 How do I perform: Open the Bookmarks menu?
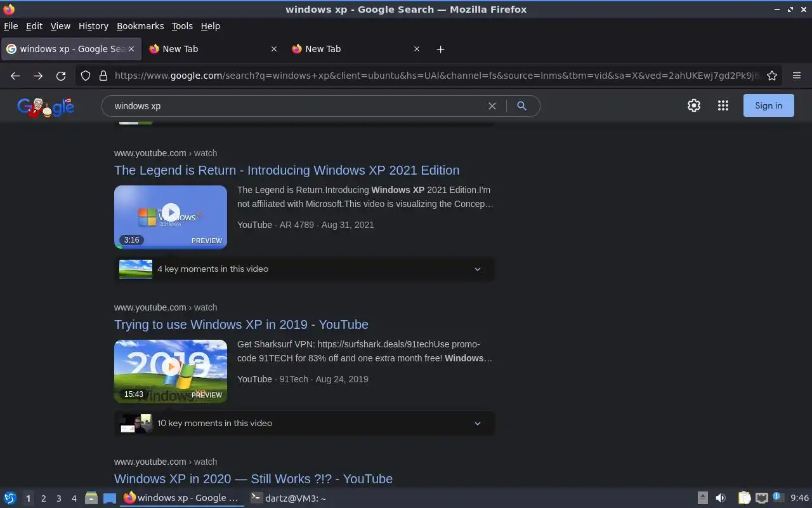click(140, 26)
